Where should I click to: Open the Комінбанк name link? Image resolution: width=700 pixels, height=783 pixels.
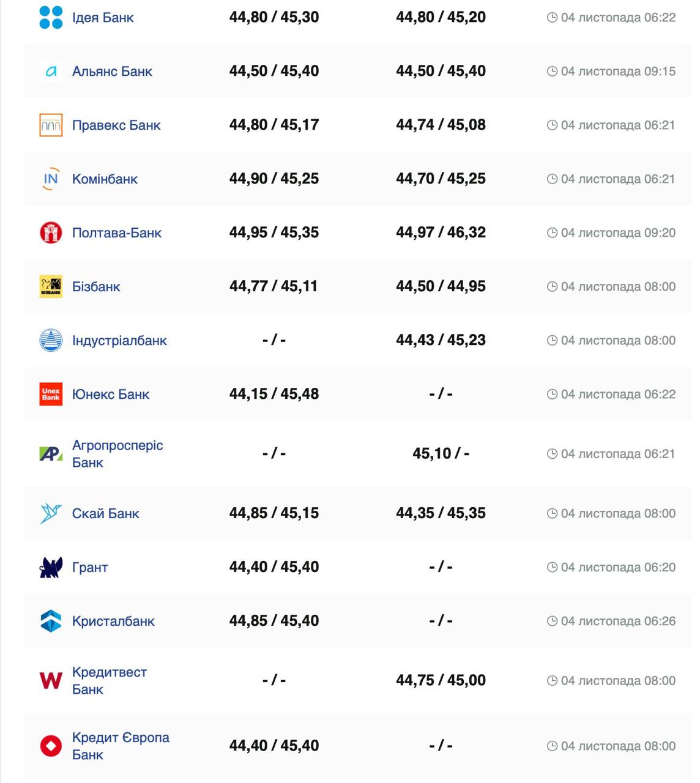click(x=105, y=179)
